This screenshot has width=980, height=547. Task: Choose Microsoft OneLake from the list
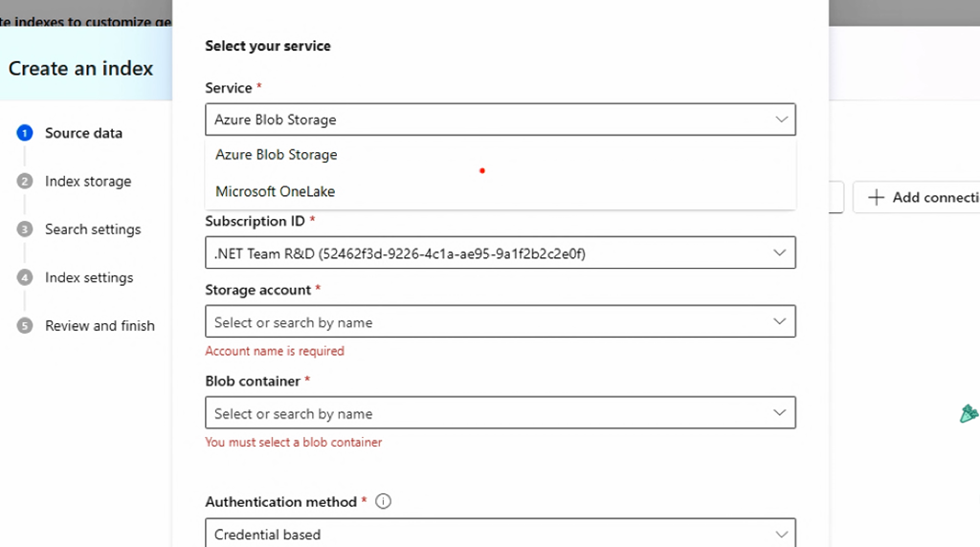click(275, 191)
